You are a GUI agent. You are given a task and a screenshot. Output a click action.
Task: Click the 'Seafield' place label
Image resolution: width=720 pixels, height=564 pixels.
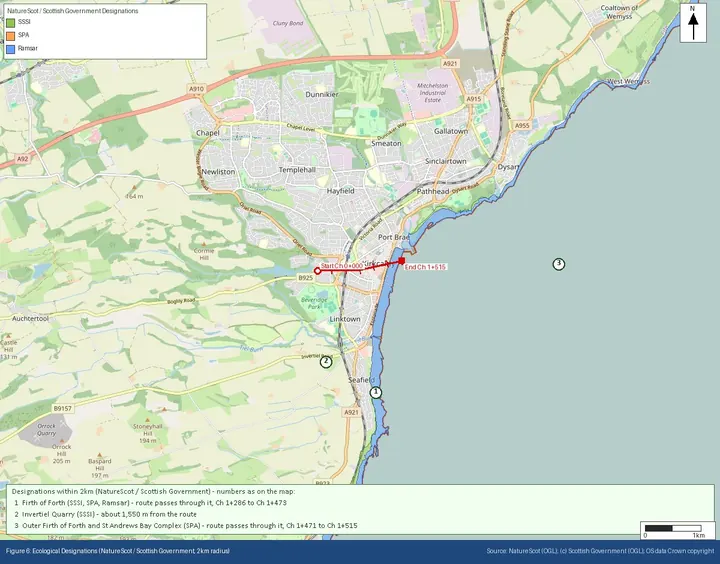click(x=361, y=380)
